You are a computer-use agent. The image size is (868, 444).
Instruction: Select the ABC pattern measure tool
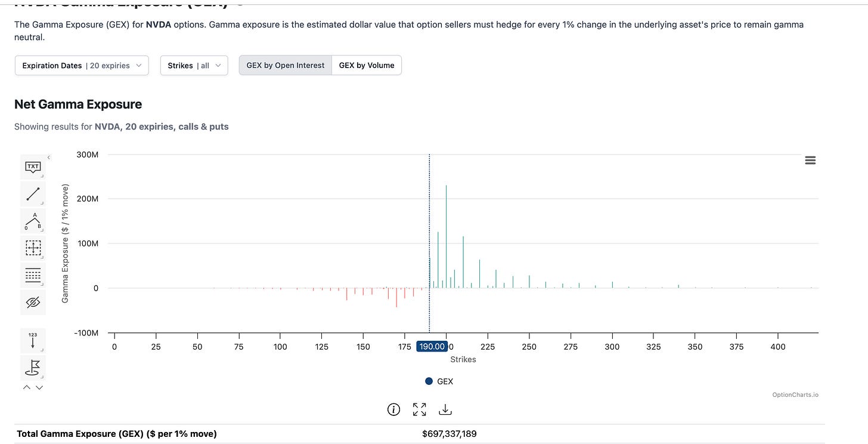pos(33,221)
